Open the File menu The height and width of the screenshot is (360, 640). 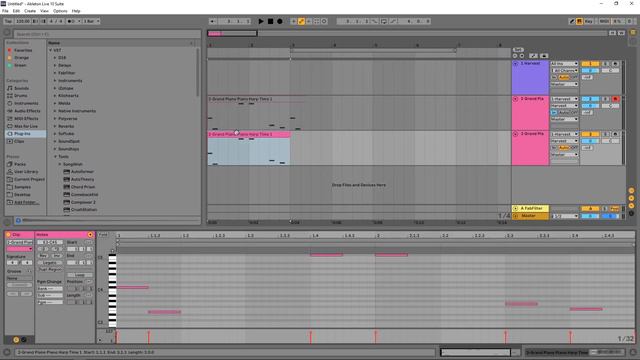(5, 11)
